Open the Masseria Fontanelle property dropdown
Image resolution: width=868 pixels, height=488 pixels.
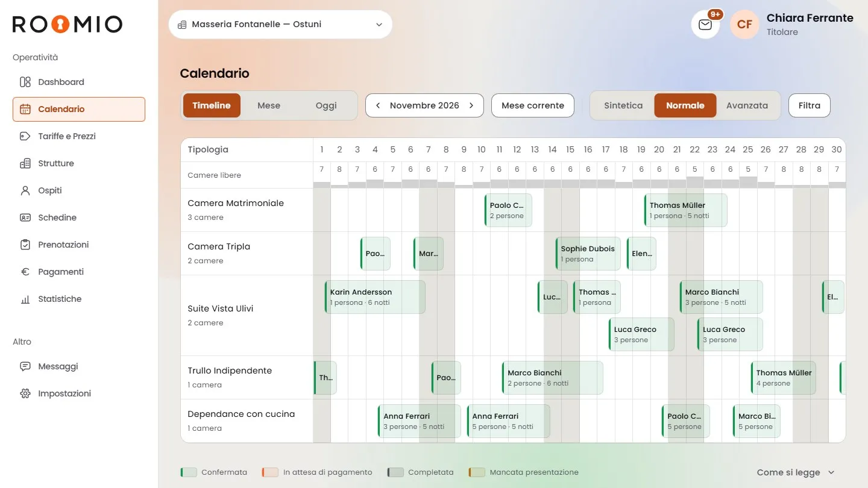[280, 25]
